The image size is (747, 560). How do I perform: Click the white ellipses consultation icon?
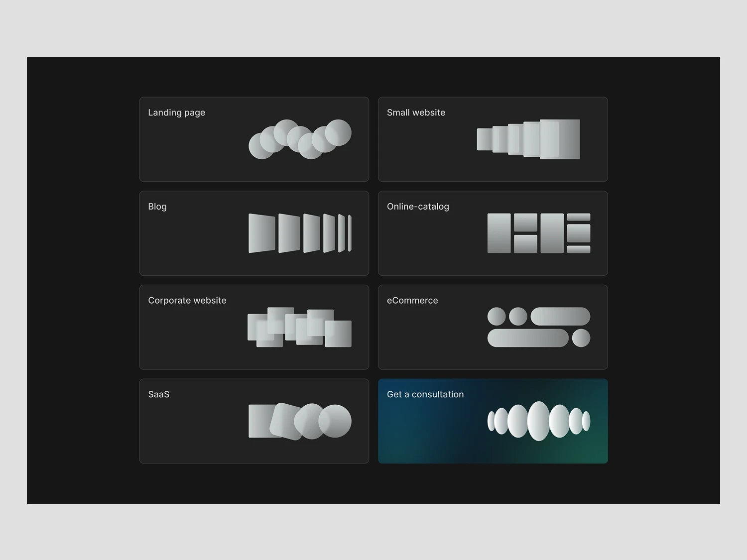(539, 421)
